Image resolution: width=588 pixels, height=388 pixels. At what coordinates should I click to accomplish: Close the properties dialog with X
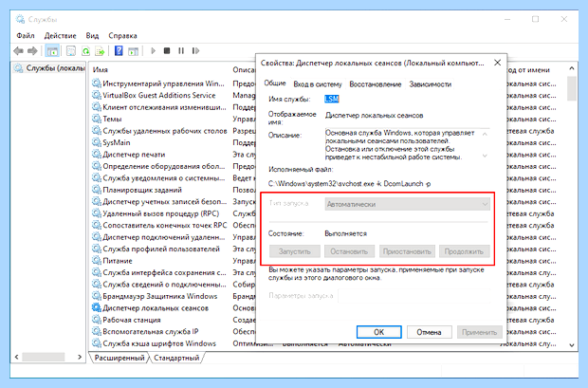coord(497,63)
